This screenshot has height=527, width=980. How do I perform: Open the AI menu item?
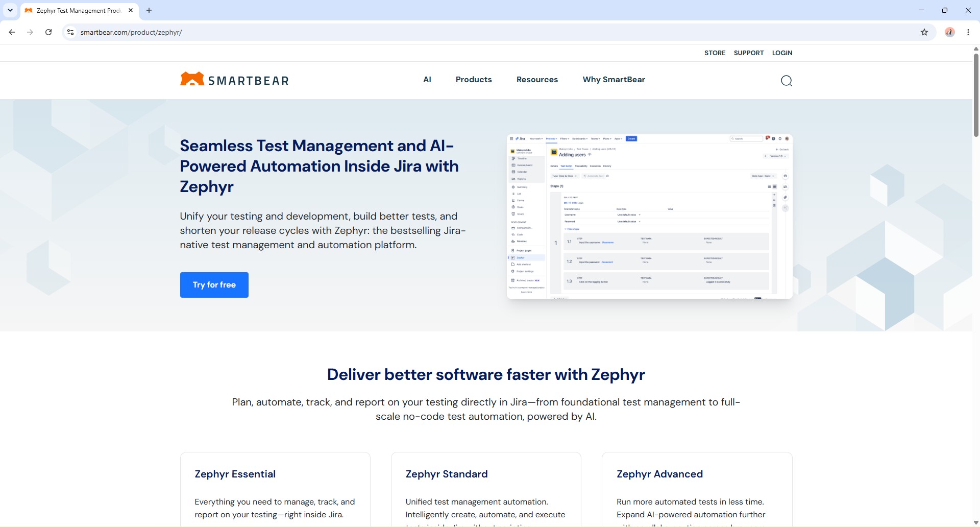(x=427, y=80)
